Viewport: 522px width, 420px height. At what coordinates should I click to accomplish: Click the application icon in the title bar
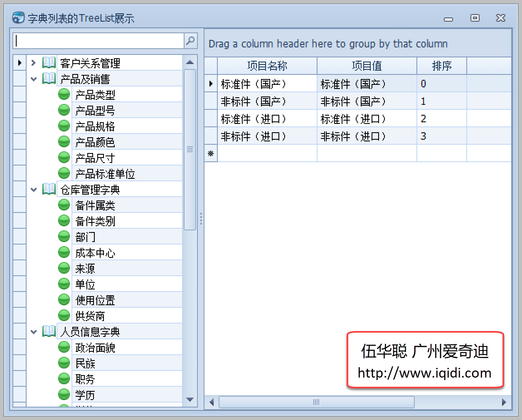18,18
